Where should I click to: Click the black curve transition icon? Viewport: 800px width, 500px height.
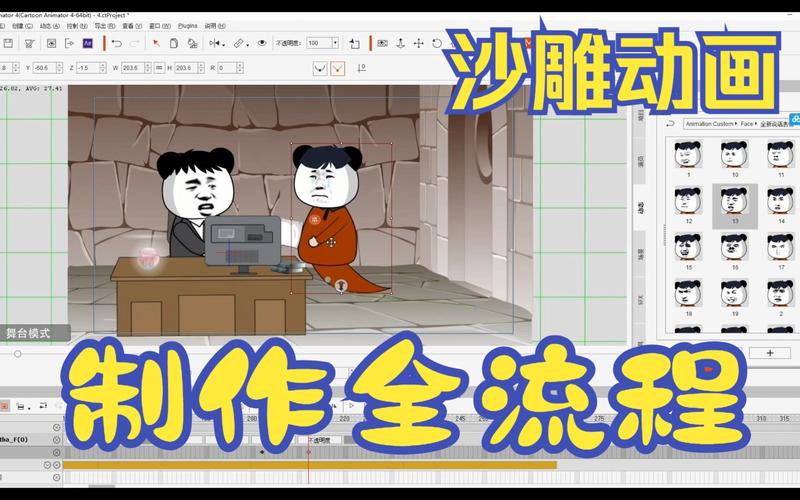coord(320,68)
